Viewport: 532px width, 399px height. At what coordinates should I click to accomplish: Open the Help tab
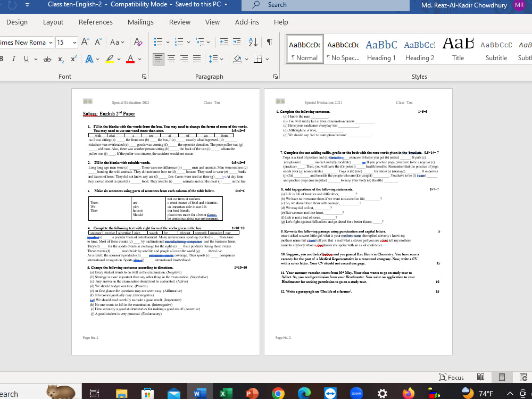(281, 22)
